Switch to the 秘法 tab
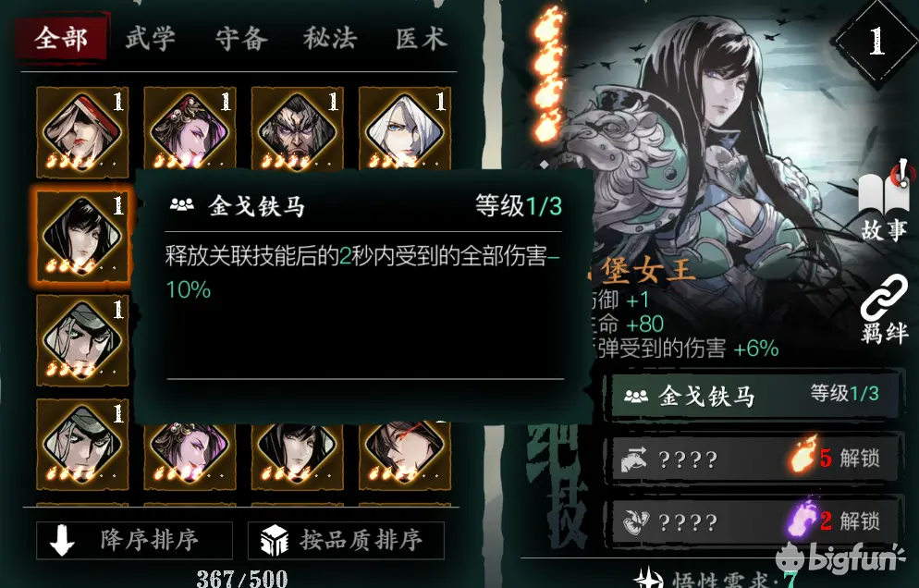919x588 pixels. [x=330, y=39]
